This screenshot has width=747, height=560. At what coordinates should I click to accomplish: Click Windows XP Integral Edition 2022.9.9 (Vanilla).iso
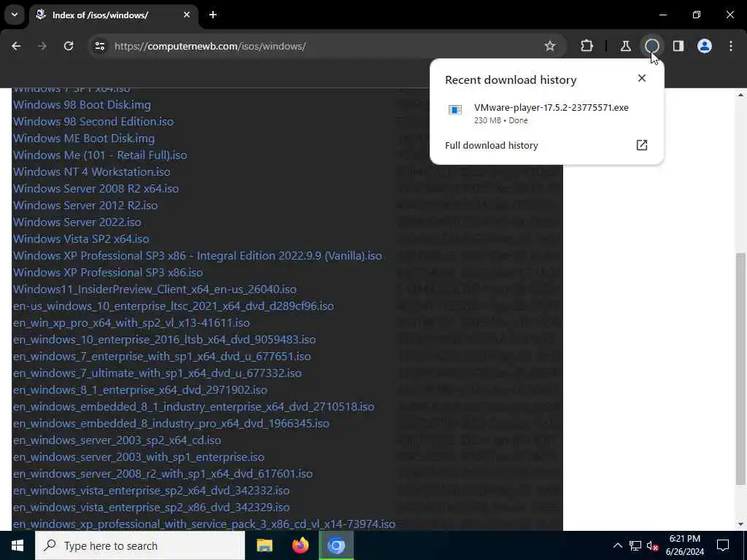point(197,256)
